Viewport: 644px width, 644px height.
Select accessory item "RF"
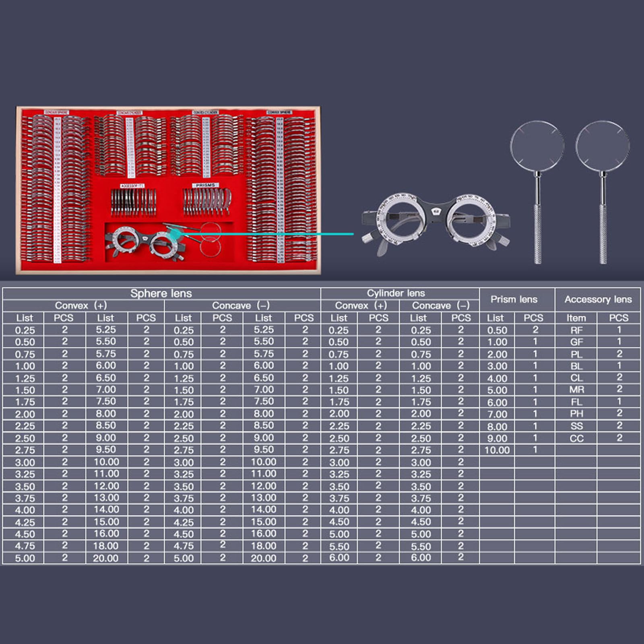(576, 330)
